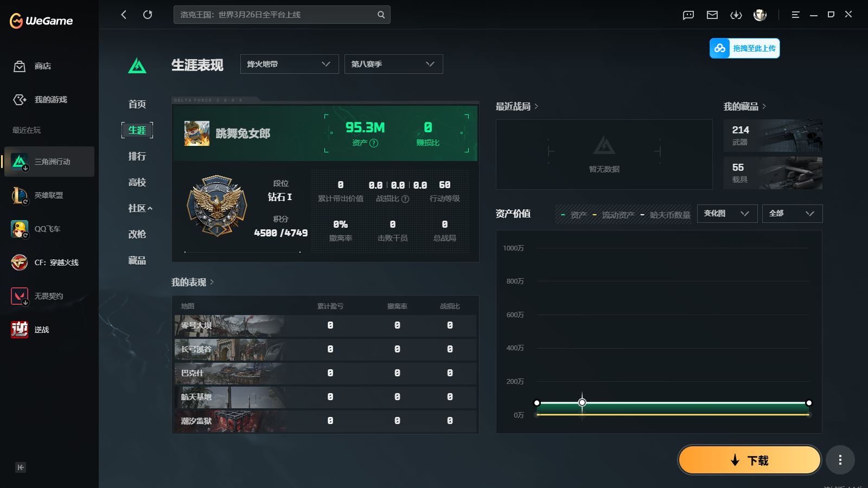Viewport: 868px width, 488px height.
Task: Open the message chat bubble icon
Action: coord(688,15)
